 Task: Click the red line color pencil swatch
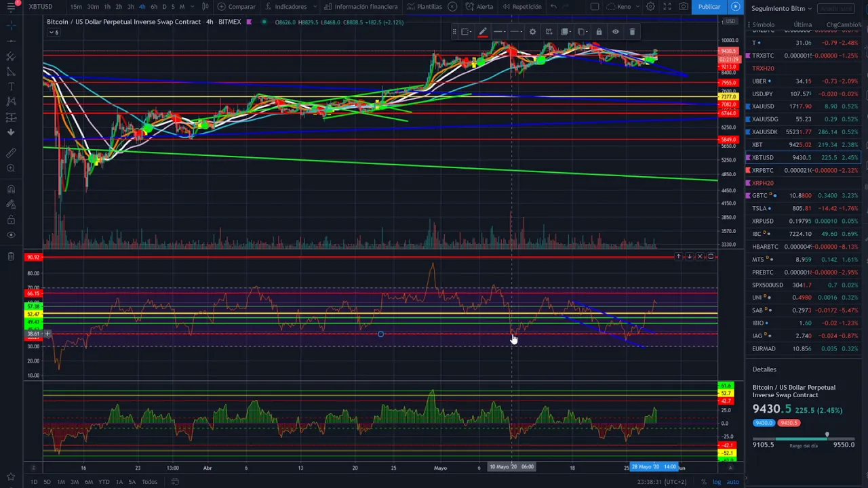point(483,32)
